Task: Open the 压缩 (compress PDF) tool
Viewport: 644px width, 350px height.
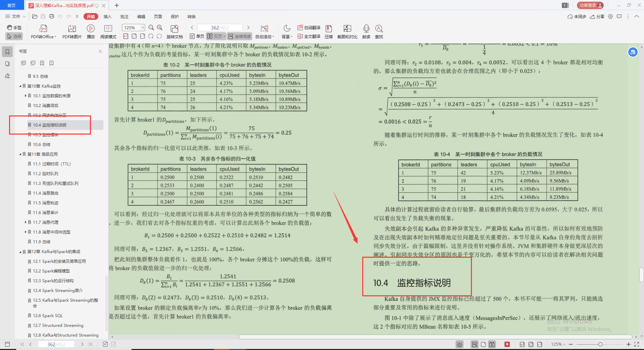Action: click(x=328, y=31)
